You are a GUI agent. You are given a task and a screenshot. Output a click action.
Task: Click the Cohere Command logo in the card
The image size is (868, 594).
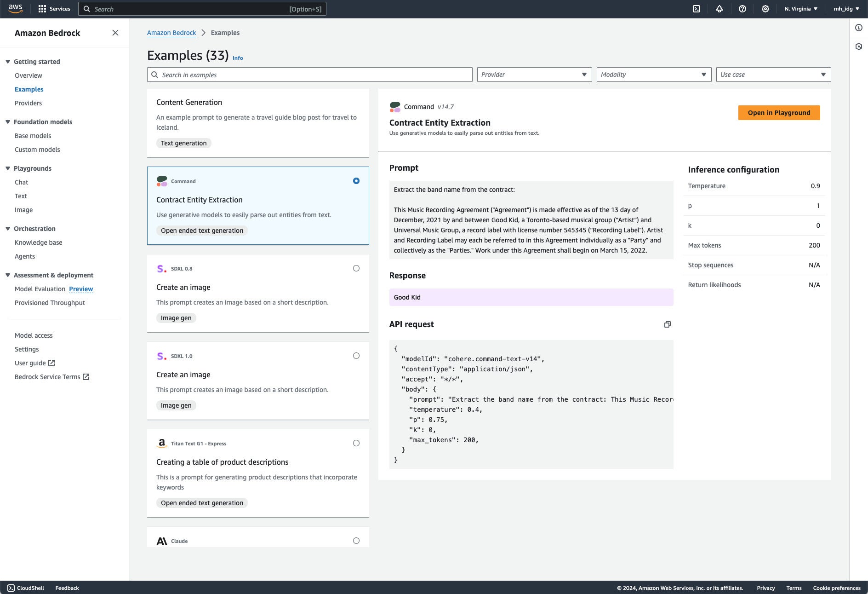(x=162, y=181)
